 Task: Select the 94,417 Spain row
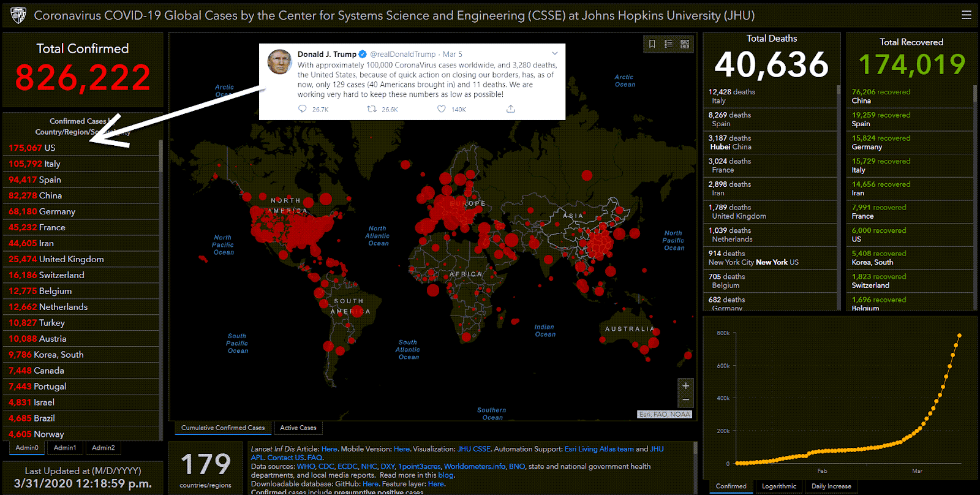81,179
